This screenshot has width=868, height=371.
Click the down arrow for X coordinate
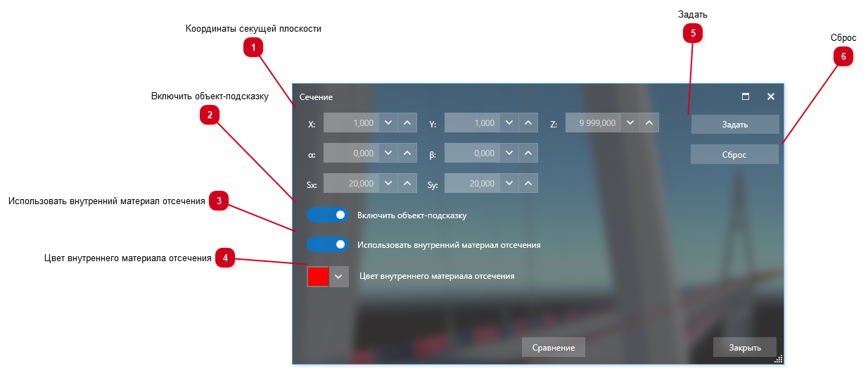pos(389,123)
